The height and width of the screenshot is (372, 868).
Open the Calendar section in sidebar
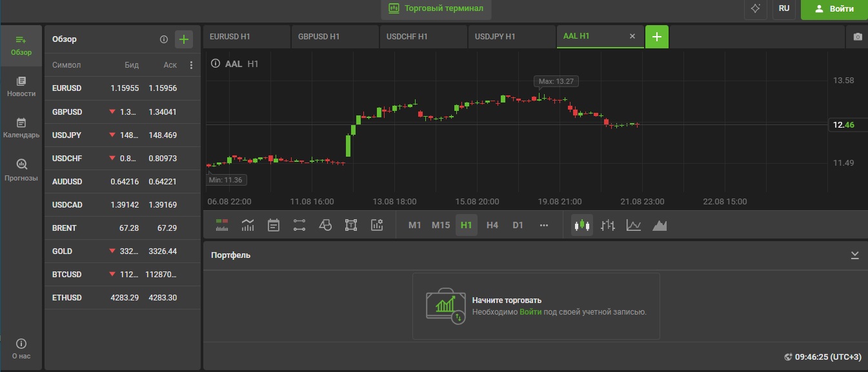pos(21,128)
